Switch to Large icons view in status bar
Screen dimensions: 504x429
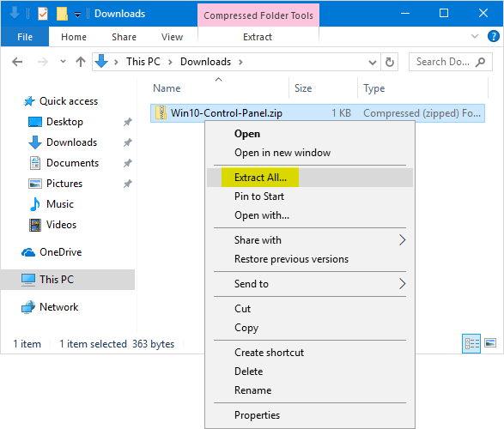[x=490, y=343]
